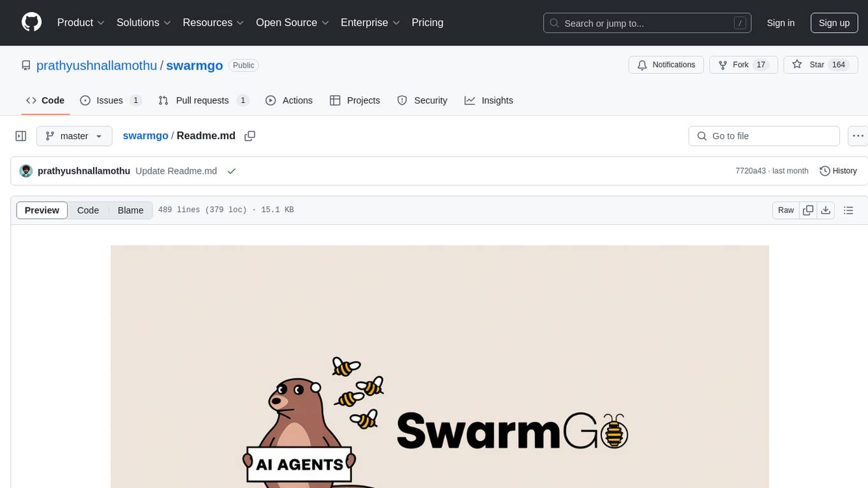Screen dimensions: 868x488
Task: Click the star count 164
Action: 839,65
